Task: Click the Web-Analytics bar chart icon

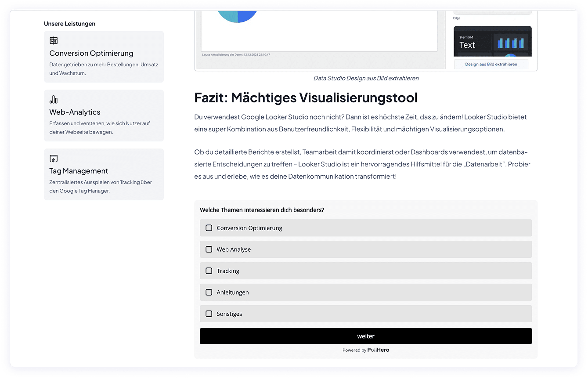Action: (54, 100)
